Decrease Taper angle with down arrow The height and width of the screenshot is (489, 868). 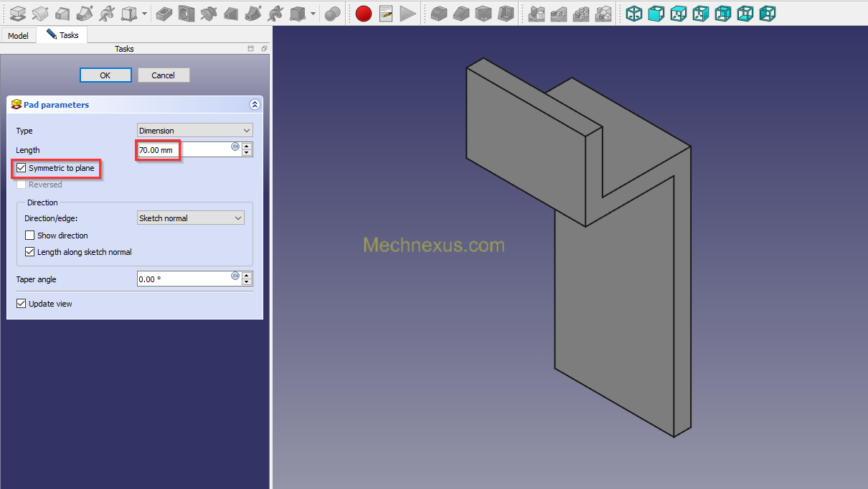247,282
